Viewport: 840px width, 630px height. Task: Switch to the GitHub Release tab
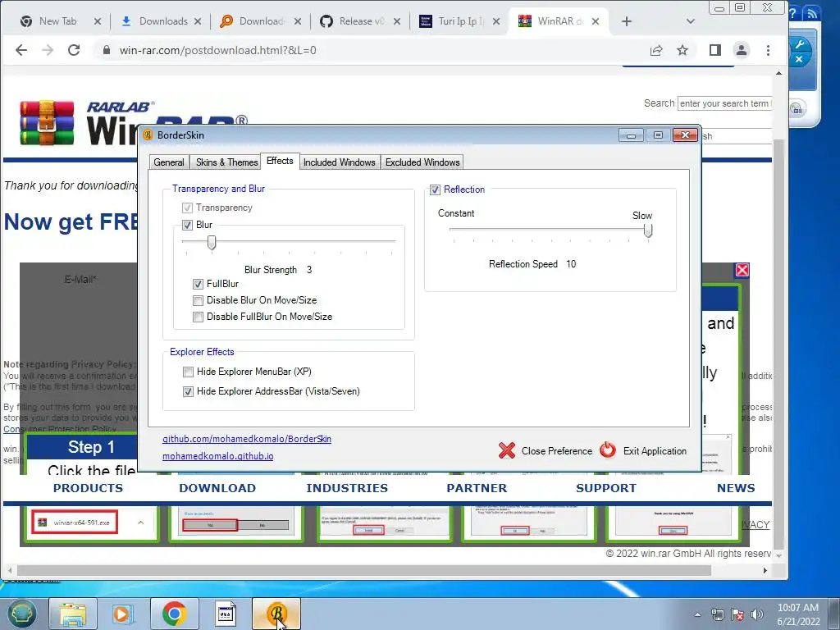[360, 21]
